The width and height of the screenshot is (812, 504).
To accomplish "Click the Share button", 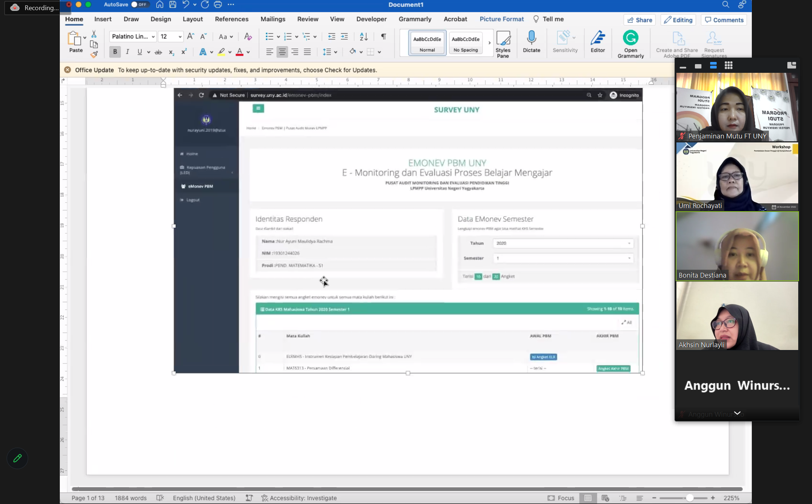I will coord(640,20).
